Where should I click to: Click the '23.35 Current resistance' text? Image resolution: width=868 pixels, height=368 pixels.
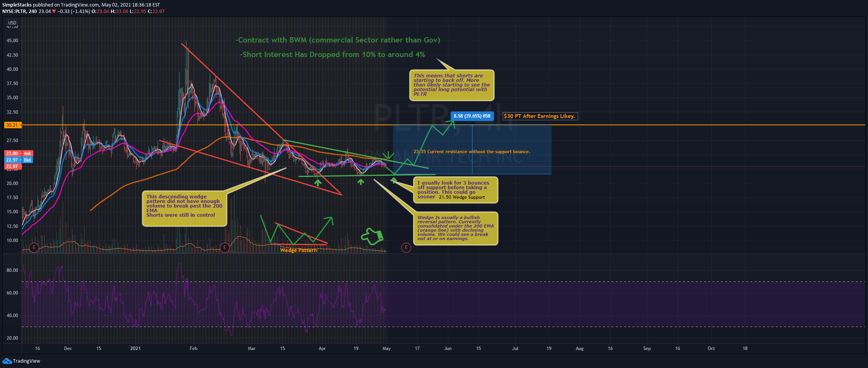coord(472,152)
